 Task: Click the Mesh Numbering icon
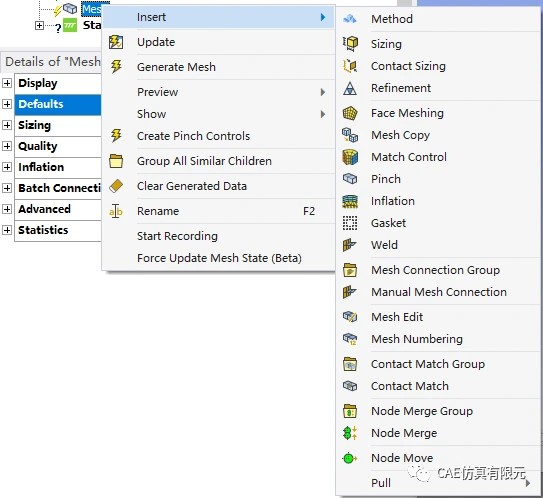pos(350,339)
